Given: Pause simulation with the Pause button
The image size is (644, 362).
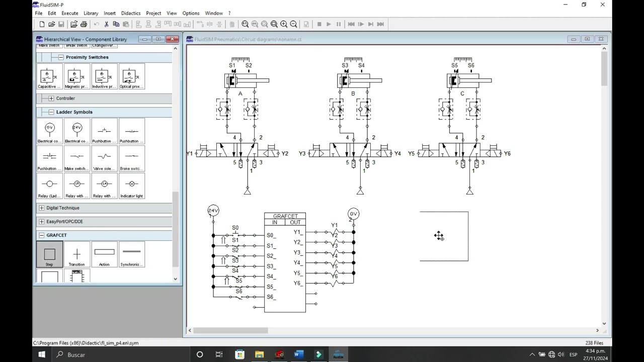Looking at the screenshot, I should (x=338, y=24).
